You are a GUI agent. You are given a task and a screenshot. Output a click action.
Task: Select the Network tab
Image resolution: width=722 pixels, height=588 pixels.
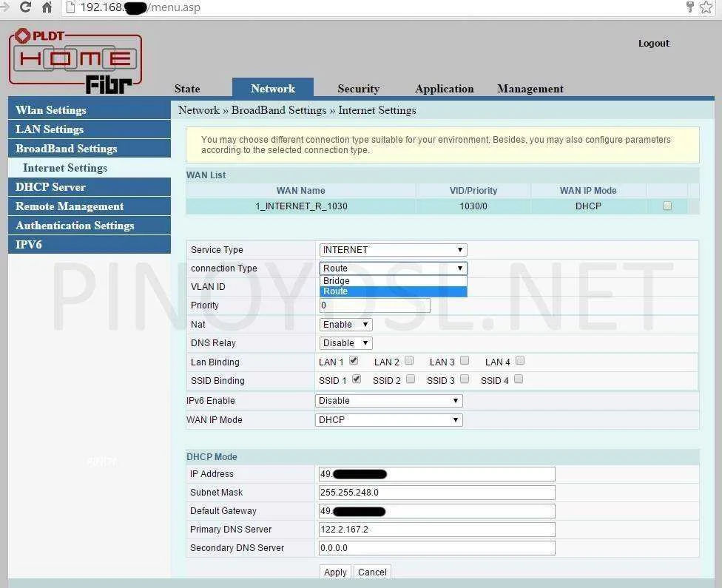pyautogui.click(x=273, y=88)
